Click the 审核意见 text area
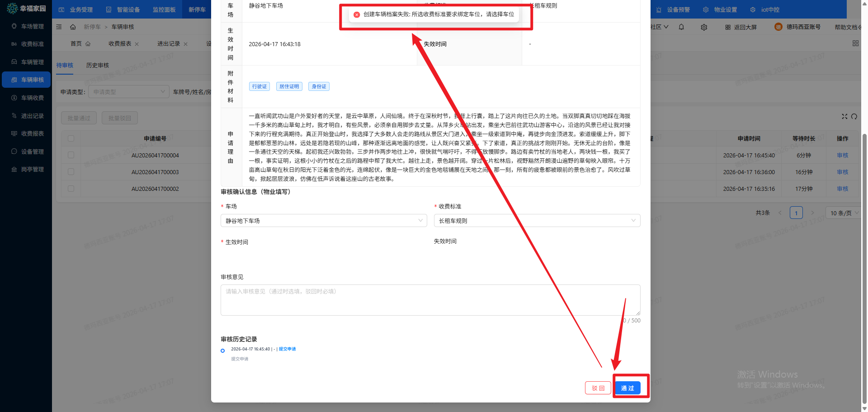Image resolution: width=868 pixels, height=412 pixels. [430, 300]
